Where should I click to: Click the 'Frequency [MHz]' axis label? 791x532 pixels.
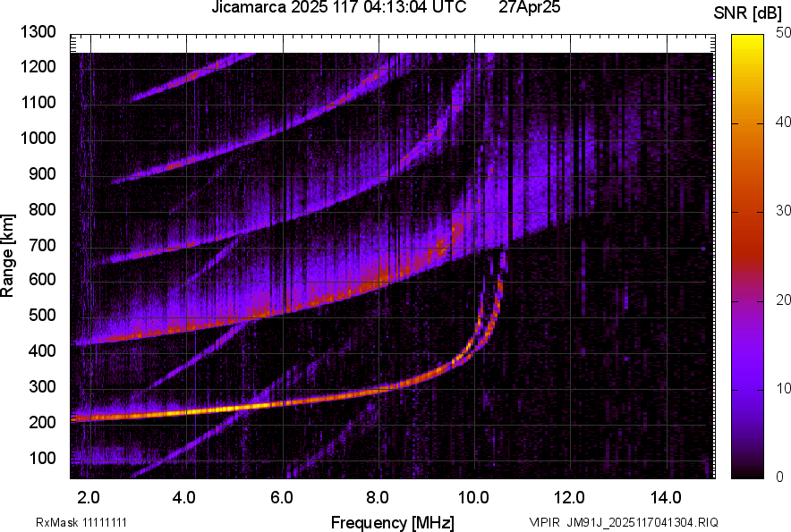(x=393, y=522)
